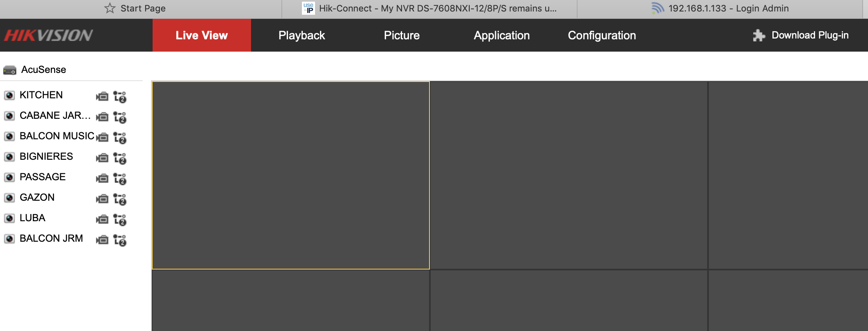Select the highlighted first video window
This screenshot has height=331, width=868.
pos(290,175)
